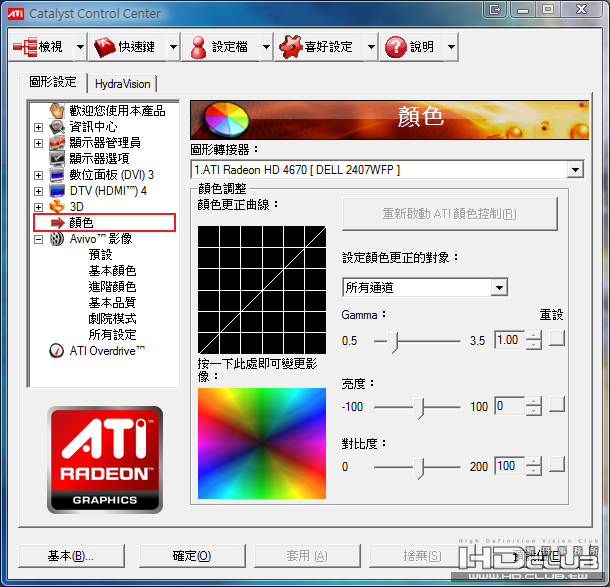Check the 亮度 brightness reset checkbox
610x587 pixels.
click(x=557, y=404)
